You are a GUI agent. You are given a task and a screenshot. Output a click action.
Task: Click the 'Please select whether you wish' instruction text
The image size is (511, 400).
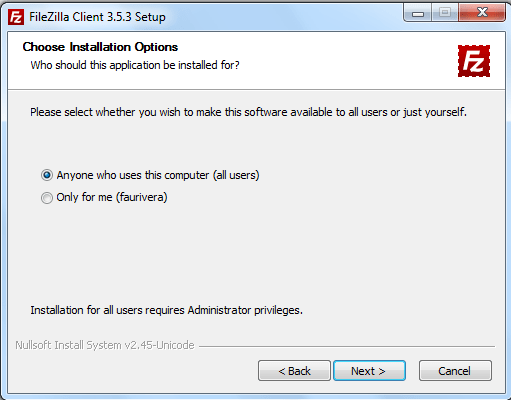point(248,112)
